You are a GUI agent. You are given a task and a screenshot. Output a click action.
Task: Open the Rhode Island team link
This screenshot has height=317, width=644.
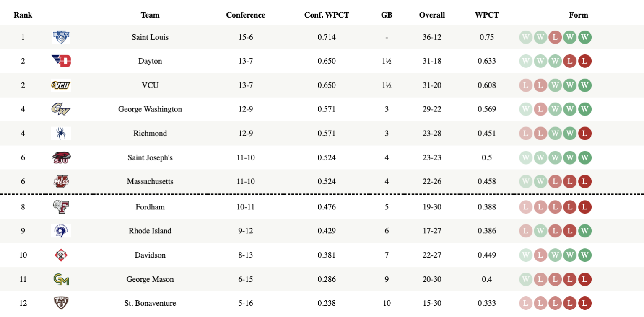click(x=150, y=231)
